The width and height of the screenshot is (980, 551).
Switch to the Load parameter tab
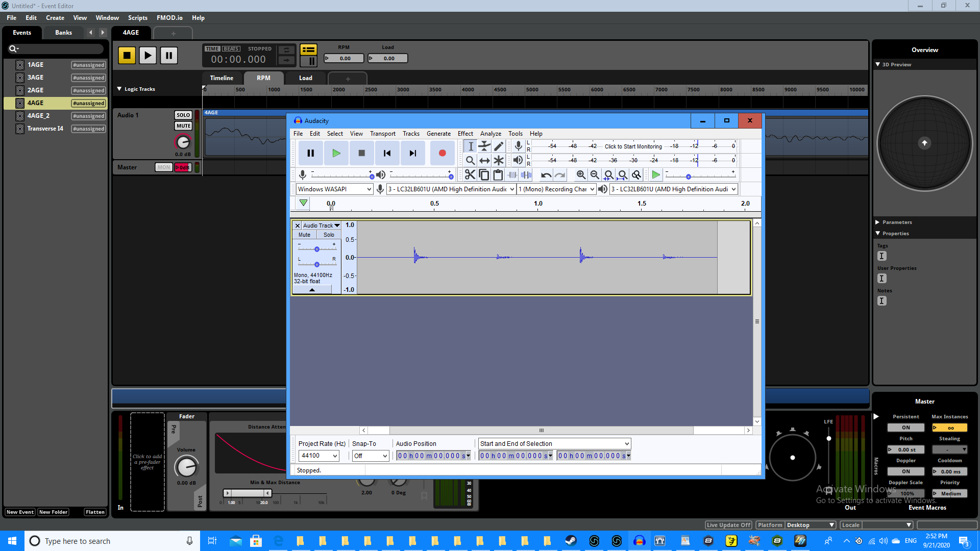pyautogui.click(x=305, y=78)
